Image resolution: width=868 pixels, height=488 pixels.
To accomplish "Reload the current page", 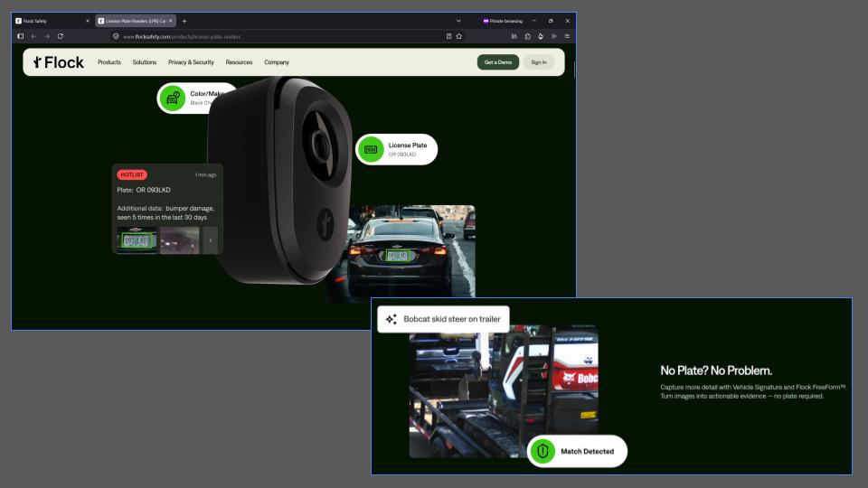I will [x=61, y=36].
